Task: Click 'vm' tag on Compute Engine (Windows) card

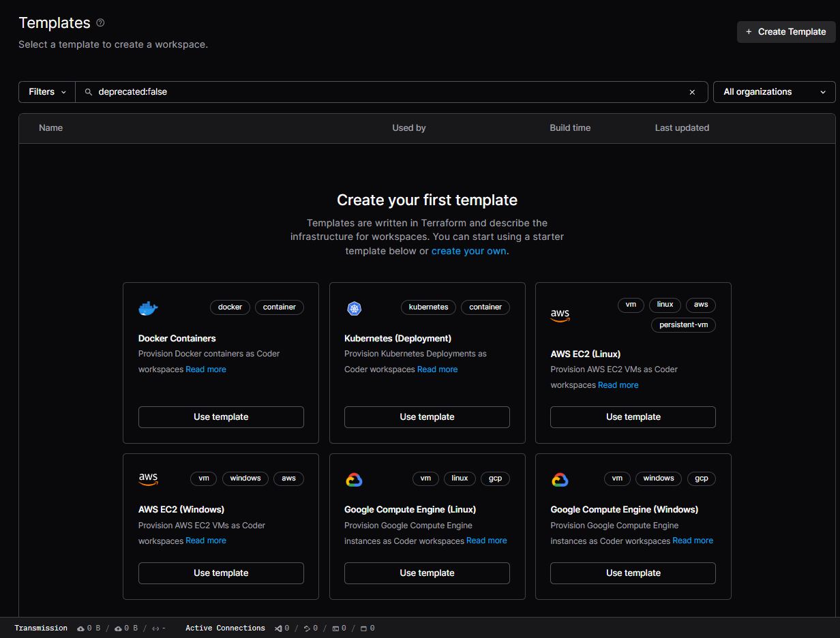Action: (x=617, y=478)
